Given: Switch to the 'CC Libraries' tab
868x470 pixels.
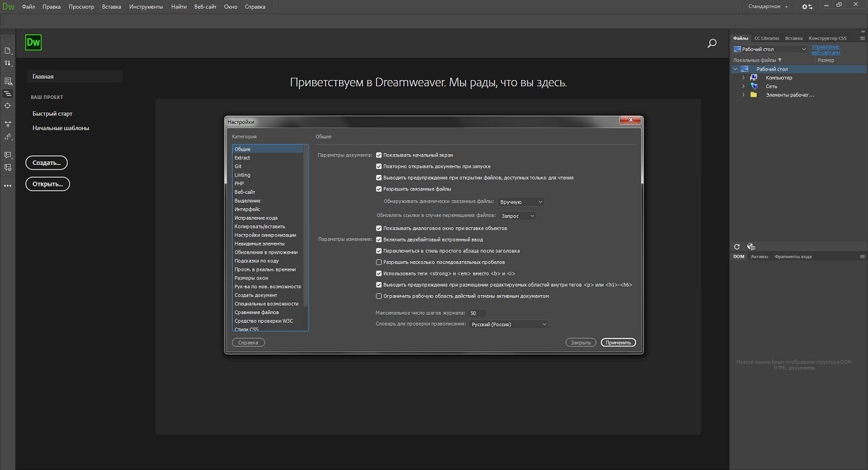Looking at the screenshot, I should point(766,39).
